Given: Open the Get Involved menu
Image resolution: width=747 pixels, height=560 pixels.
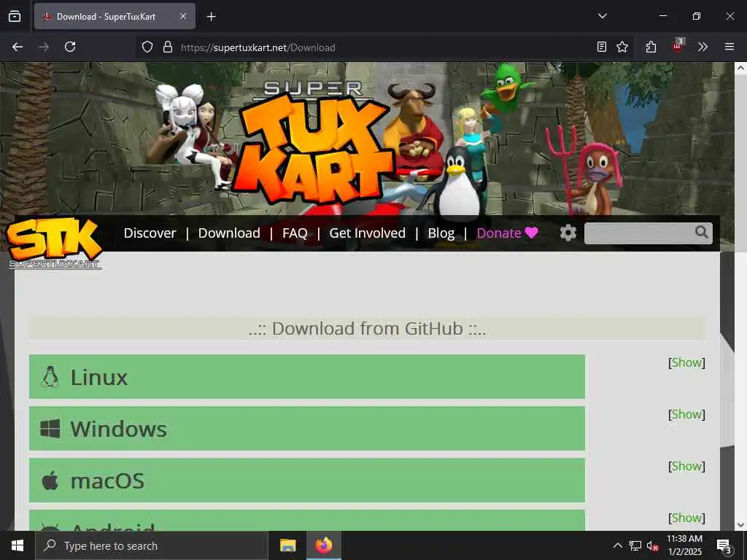Looking at the screenshot, I should point(368,233).
